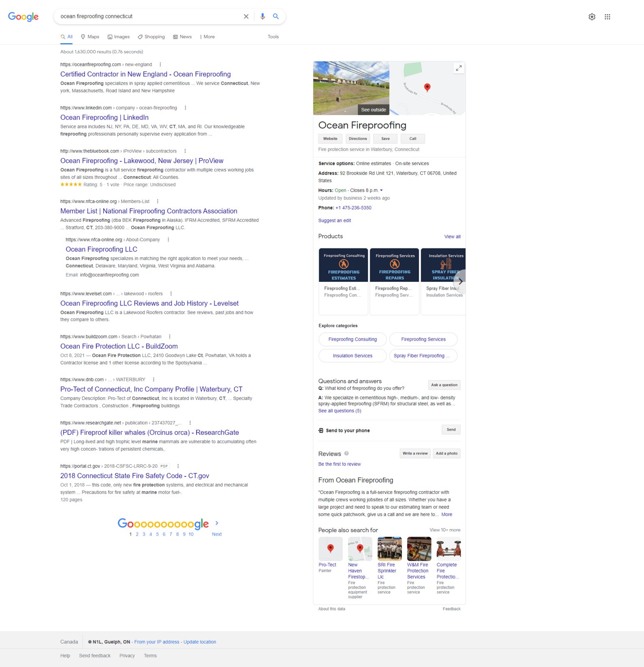Open Google apps grid icon
This screenshot has width=644, height=667.
click(607, 17)
